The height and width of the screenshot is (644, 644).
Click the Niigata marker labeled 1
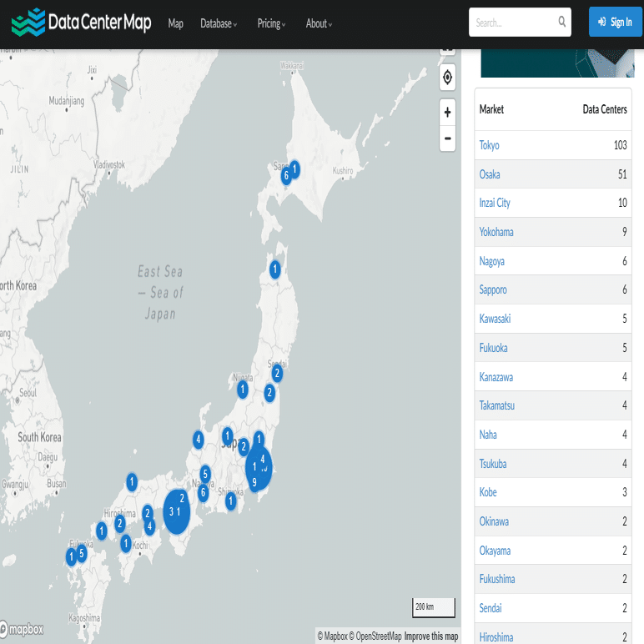coord(242,389)
